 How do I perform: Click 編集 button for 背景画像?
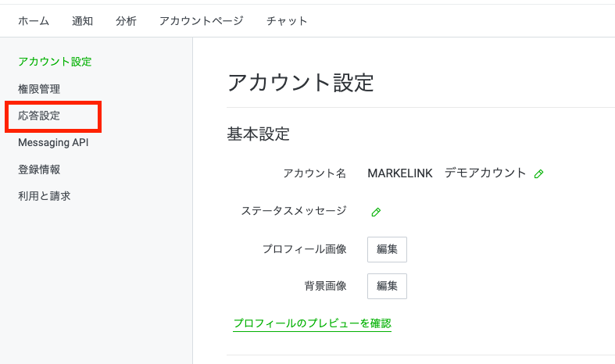click(x=387, y=287)
